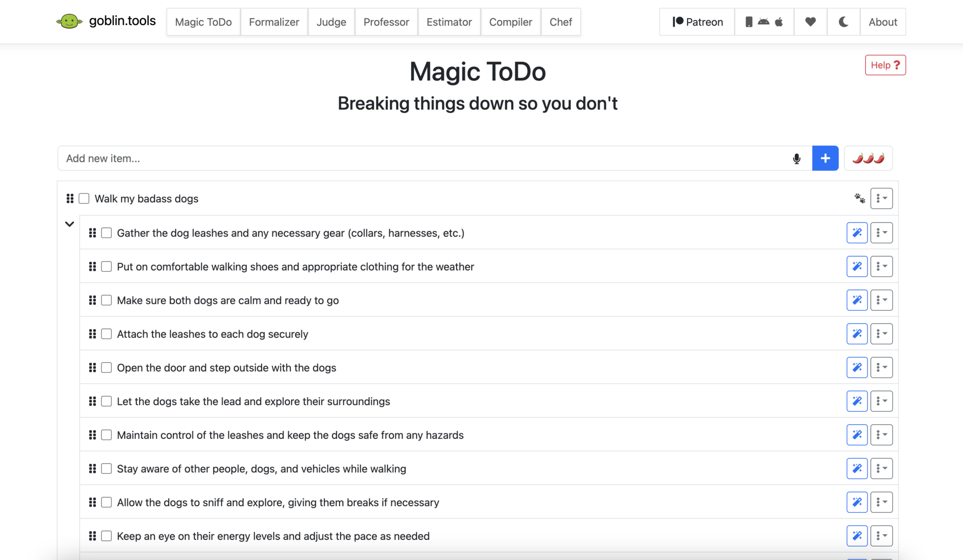The width and height of the screenshot is (963, 560).
Task: Click the paw prints icon on the dogs task
Action: click(x=860, y=198)
